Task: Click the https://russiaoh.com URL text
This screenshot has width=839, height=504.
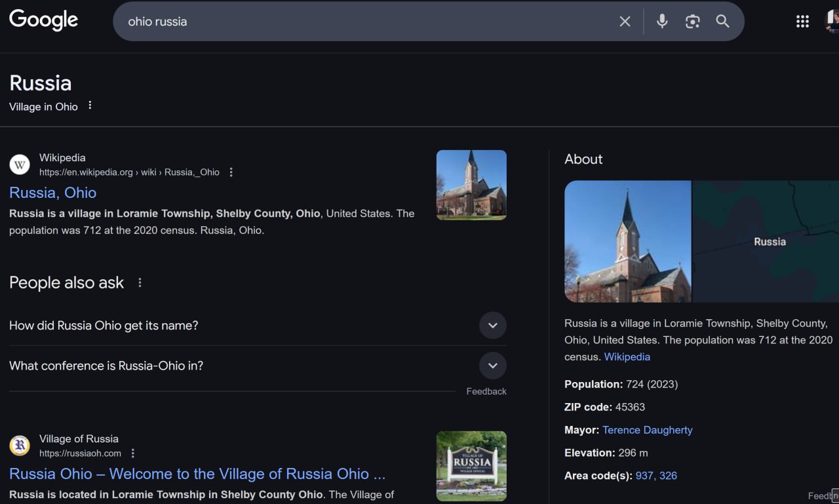Action: tap(80, 454)
